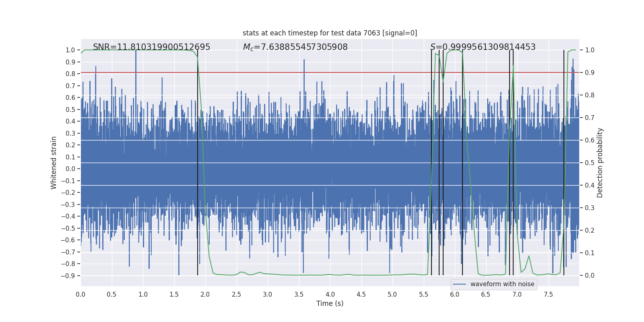Select the 4.5 tick on the time axis
Screen dimensions: 644x322
[x=361, y=294]
